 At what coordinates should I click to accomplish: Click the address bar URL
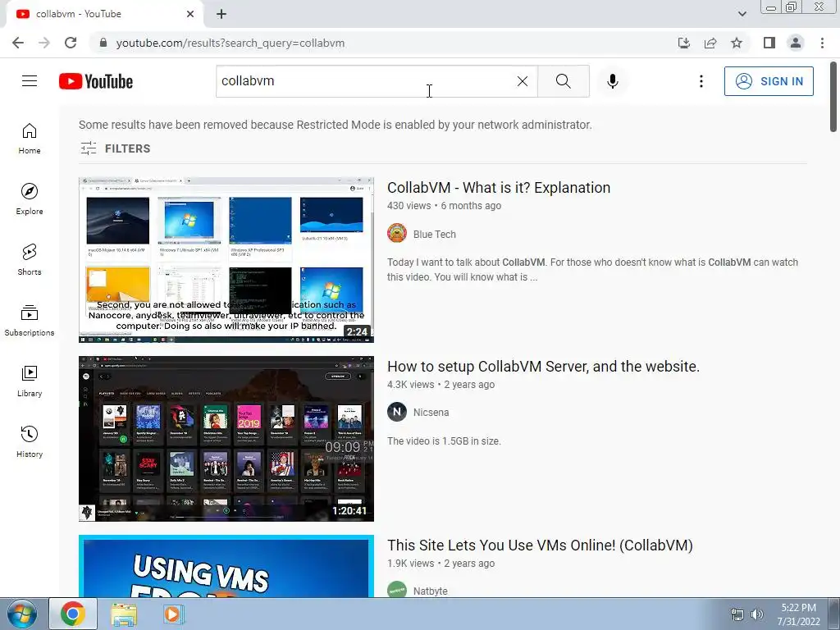pyautogui.click(x=231, y=43)
